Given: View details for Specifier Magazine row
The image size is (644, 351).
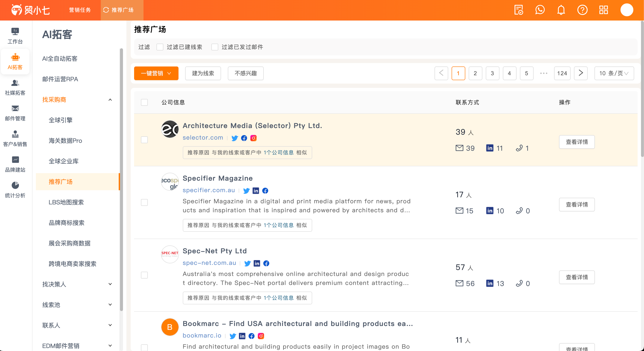Looking at the screenshot, I should tap(577, 205).
